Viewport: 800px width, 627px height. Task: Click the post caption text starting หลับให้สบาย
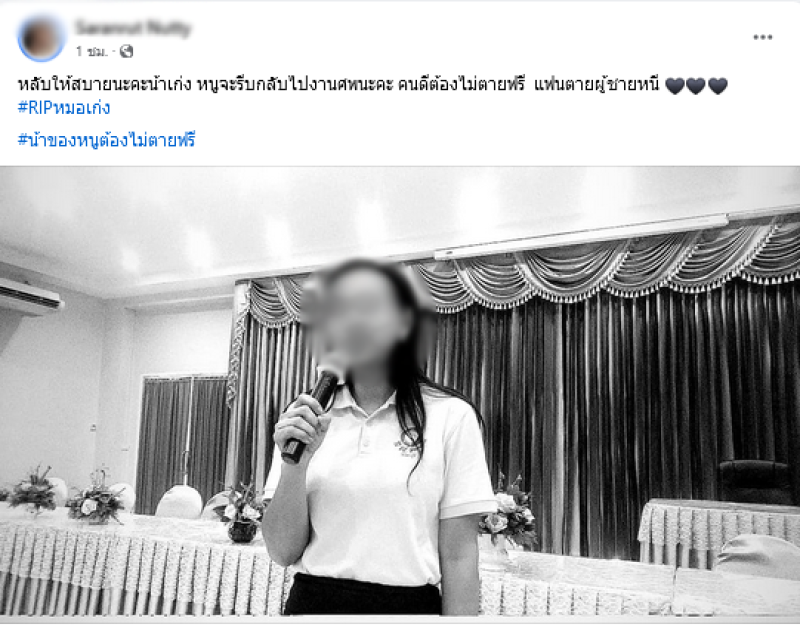click(x=339, y=85)
